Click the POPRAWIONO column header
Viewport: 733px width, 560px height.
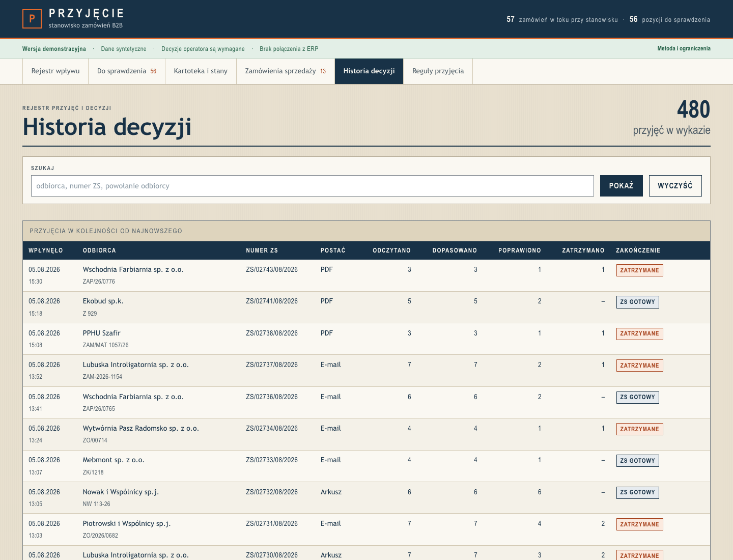tap(520, 250)
